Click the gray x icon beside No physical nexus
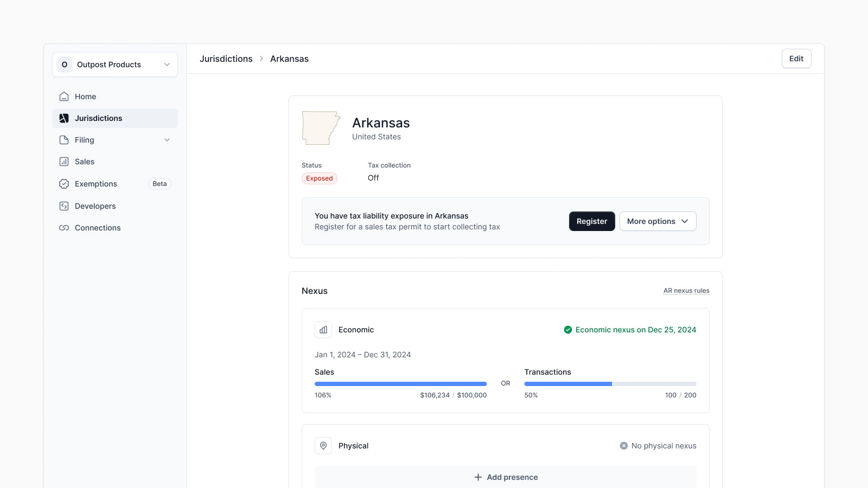This screenshot has height=488, width=868. coord(624,446)
